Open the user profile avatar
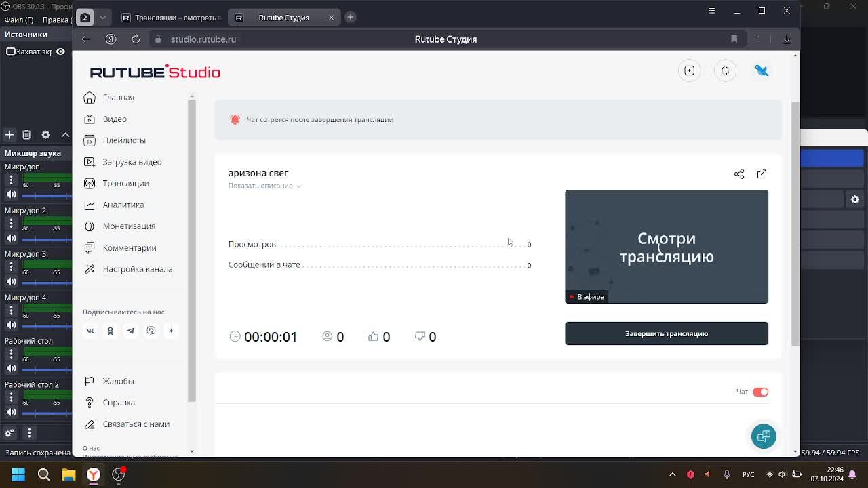Image resolution: width=868 pixels, height=488 pixels. click(x=762, y=70)
